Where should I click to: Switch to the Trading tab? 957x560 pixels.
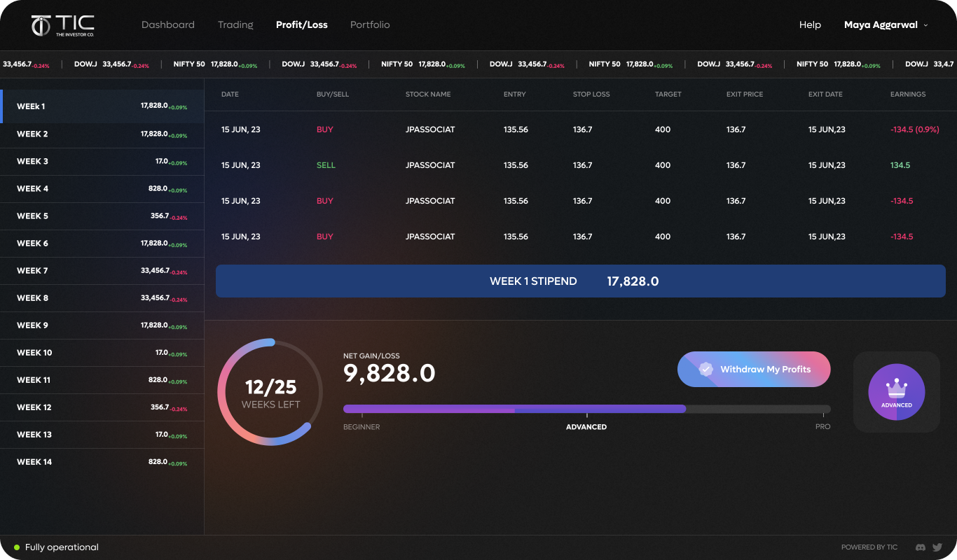point(235,24)
